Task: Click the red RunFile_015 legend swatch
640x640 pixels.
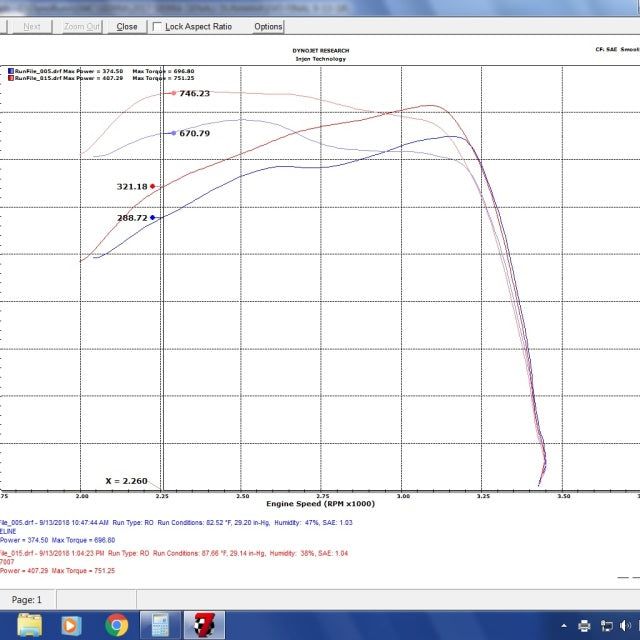Action: point(9,77)
